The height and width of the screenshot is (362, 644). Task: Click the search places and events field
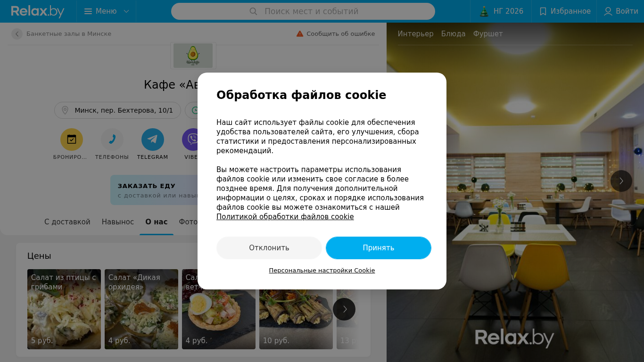click(x=303, y=11)
